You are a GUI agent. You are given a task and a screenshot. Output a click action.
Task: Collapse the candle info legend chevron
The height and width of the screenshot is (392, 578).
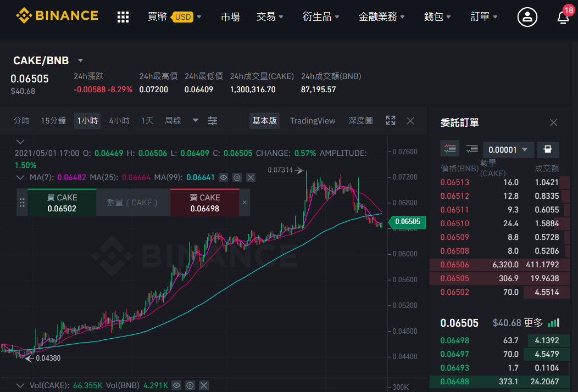coord(20,142)
